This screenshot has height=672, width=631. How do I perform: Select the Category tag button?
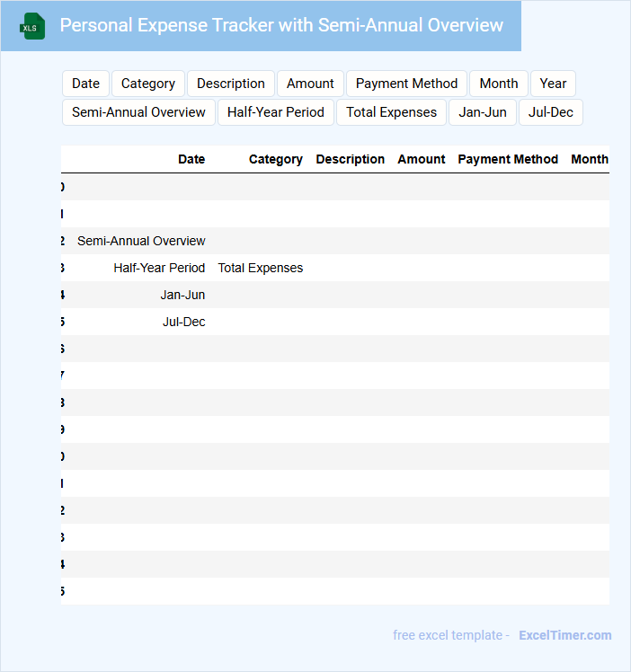[148, 84]
